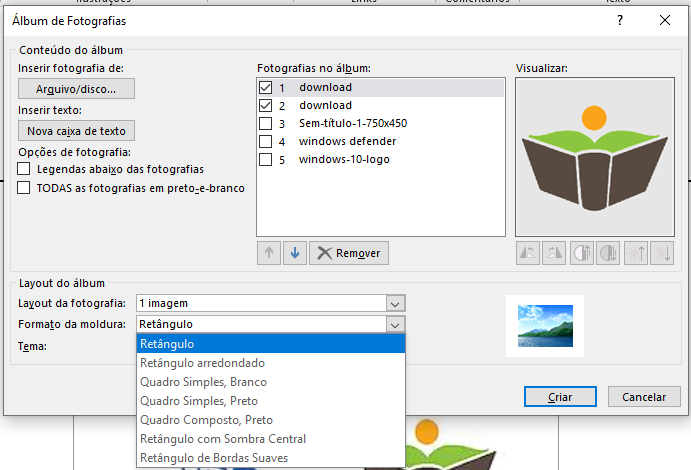
Task: Increase brightness of the previewed photo
Action: tap(635, 253)
